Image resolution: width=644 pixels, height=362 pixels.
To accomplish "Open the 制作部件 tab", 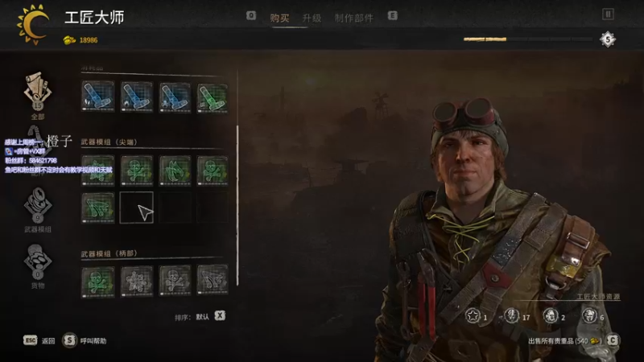I will click(353, 18).
